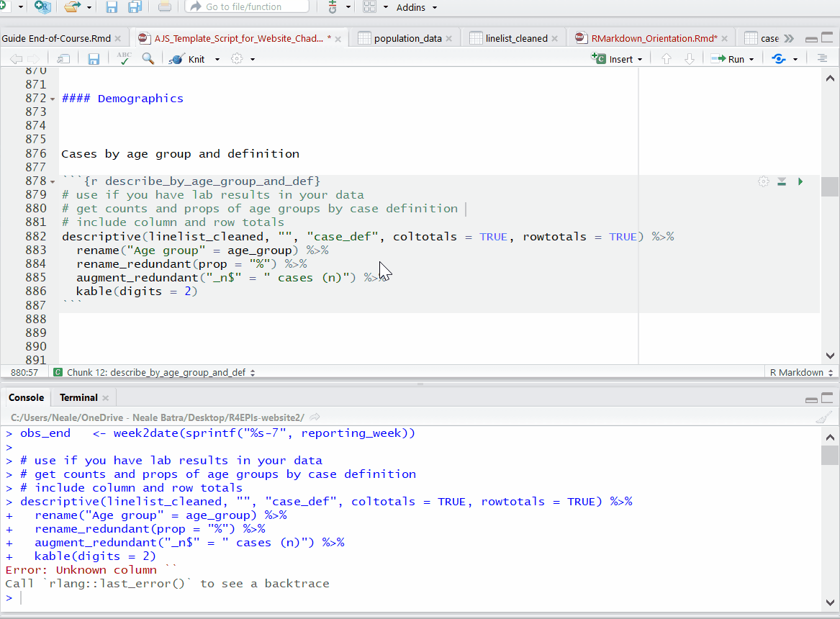
Task: Show the document in a new window
Action: coord(63,59)
